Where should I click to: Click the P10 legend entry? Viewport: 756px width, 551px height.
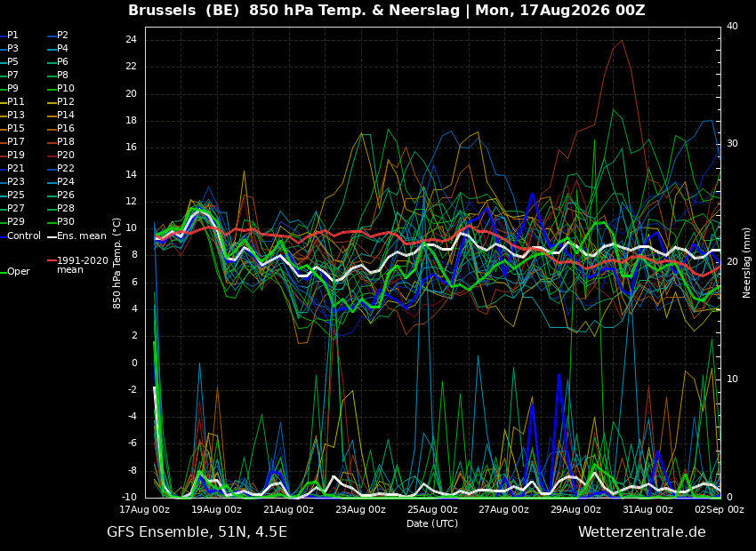click(60, 89)
